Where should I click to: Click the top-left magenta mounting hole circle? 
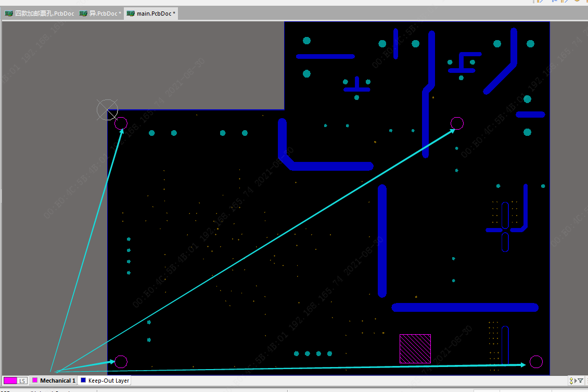pos(121,123)
